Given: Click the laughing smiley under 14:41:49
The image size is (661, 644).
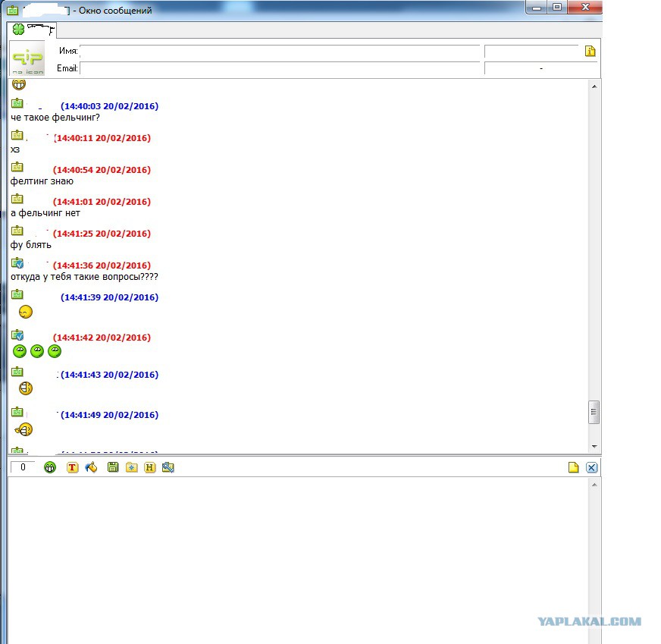Looking at the screenshot, I should (x=24, y=430).
